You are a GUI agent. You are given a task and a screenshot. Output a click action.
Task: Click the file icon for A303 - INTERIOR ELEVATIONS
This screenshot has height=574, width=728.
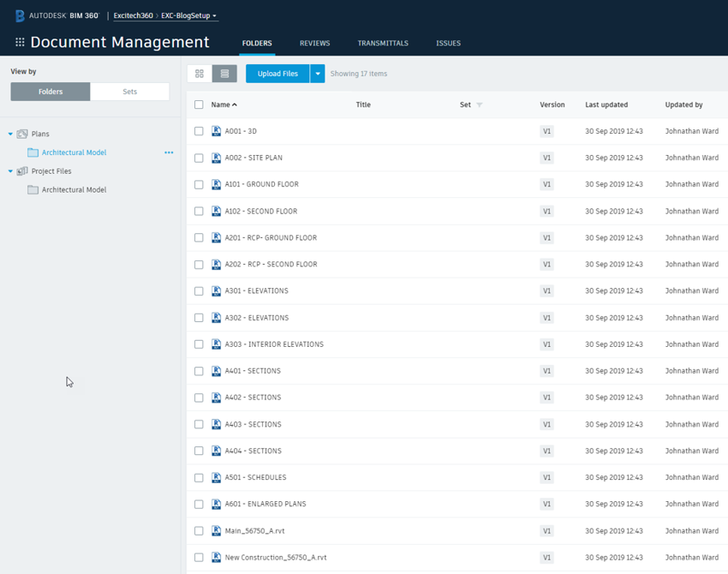tap(217, 344)
